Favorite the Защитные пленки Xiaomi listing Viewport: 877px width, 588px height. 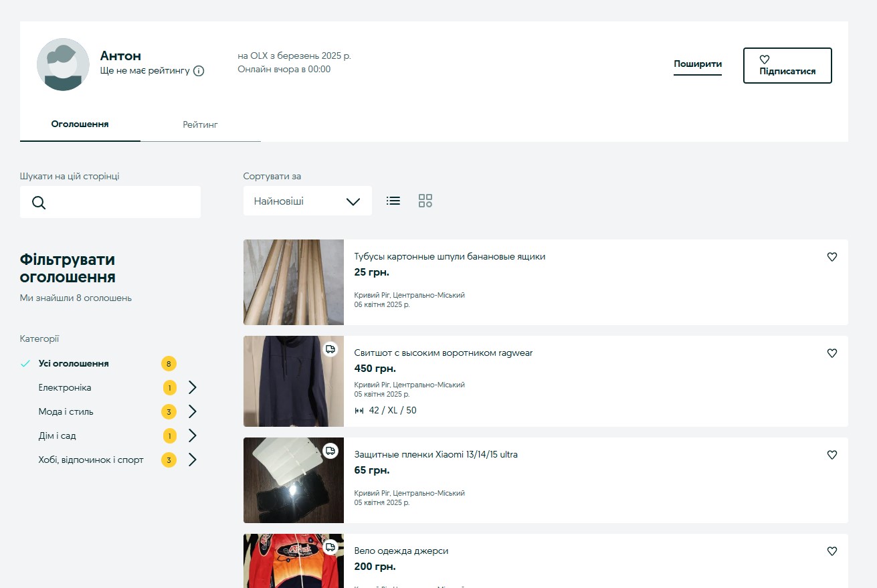832,455
